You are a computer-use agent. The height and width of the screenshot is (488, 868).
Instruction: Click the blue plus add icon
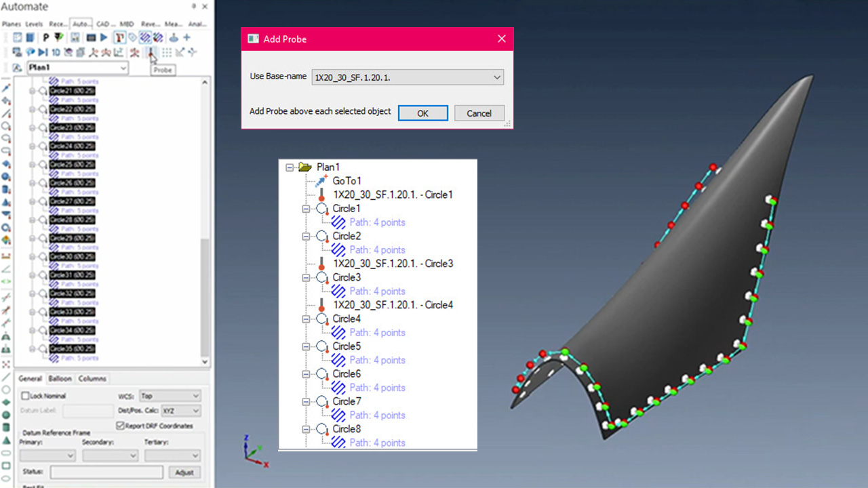click(186, 37)
